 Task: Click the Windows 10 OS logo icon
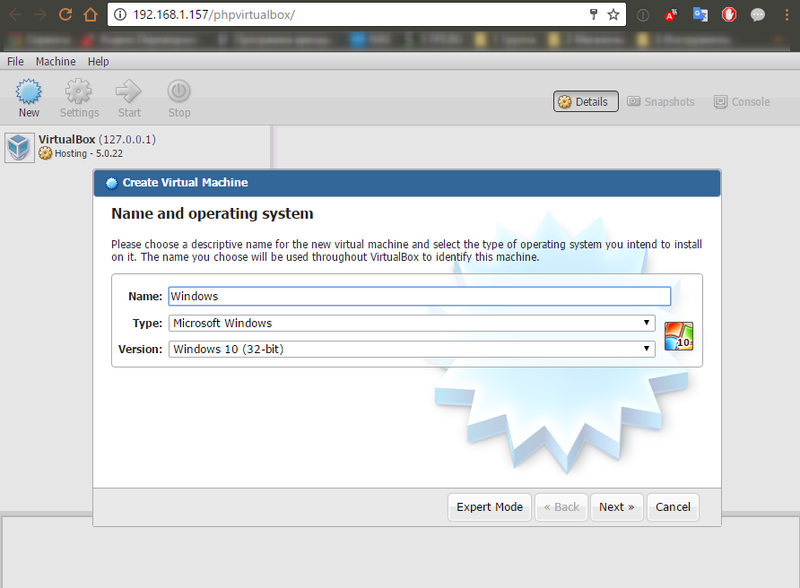678,336
